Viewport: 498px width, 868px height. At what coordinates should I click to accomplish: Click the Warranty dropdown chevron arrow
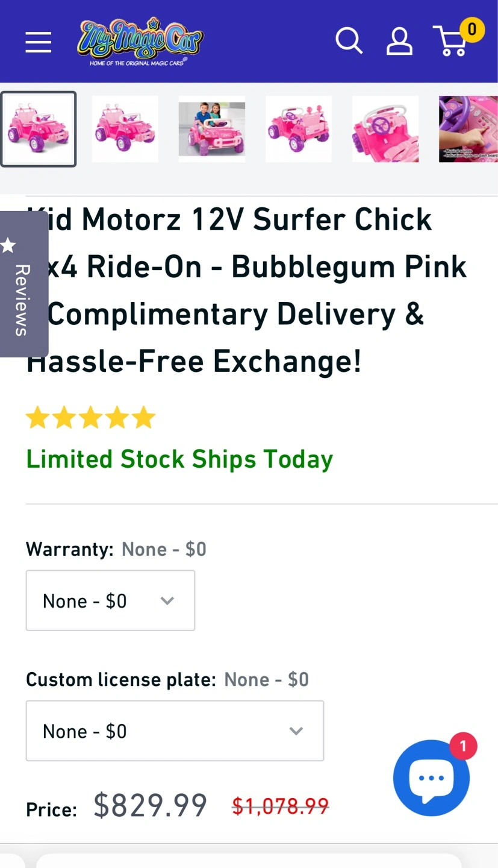[167, 600]
